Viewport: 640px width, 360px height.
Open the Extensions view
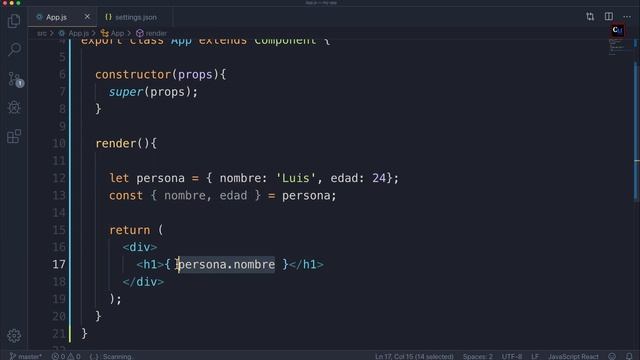pos(14,136)
